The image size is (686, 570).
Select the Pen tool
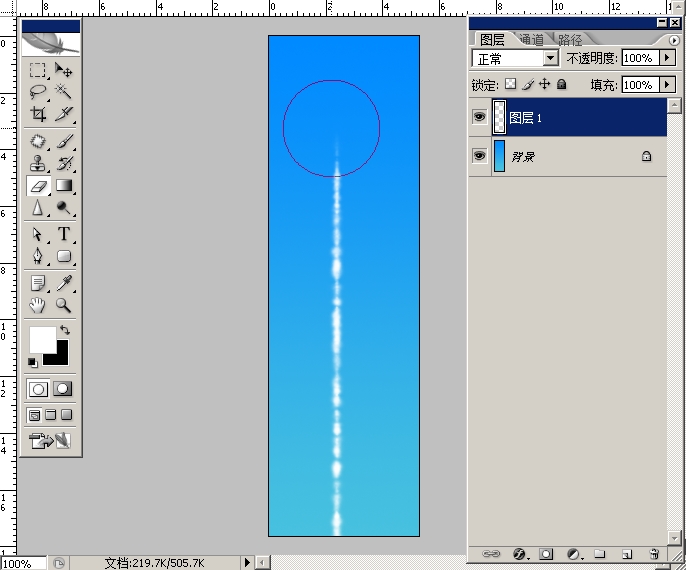[x=38, y=256]
